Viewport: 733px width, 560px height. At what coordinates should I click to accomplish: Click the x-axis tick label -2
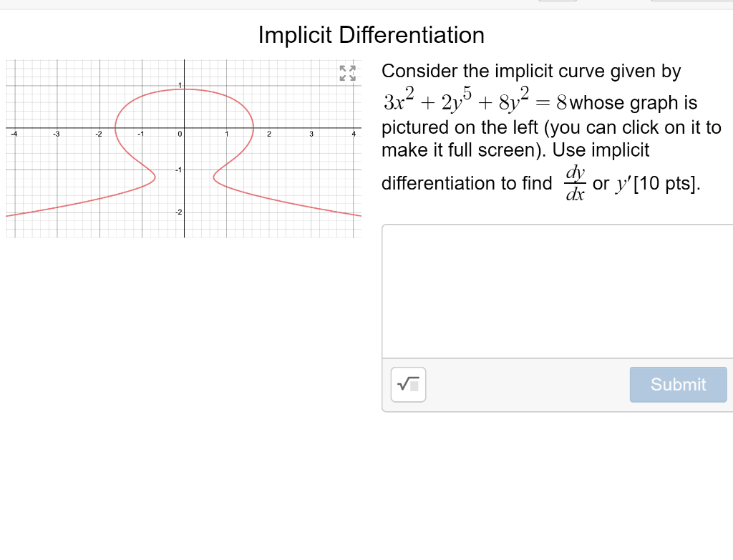(98, 134)
